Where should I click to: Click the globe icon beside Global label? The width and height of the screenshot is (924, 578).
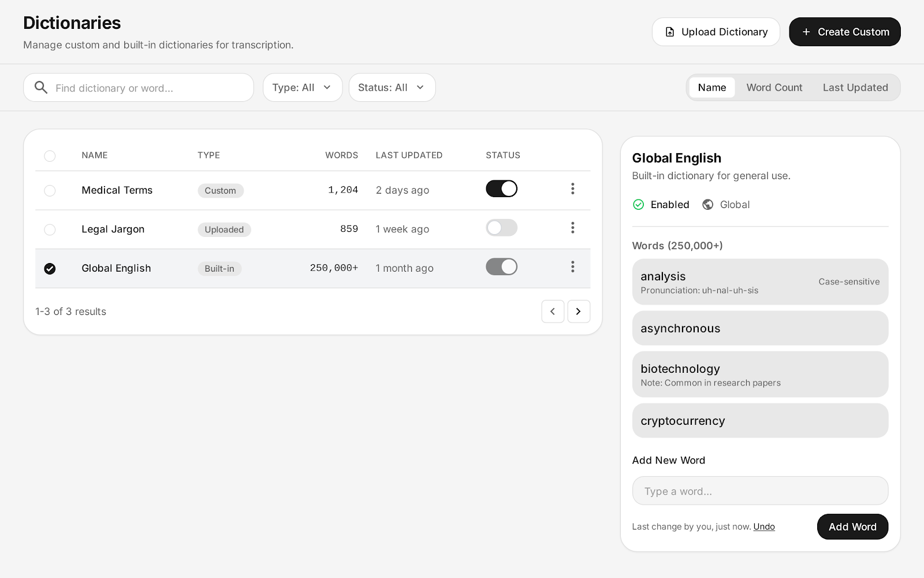[707, 205]
